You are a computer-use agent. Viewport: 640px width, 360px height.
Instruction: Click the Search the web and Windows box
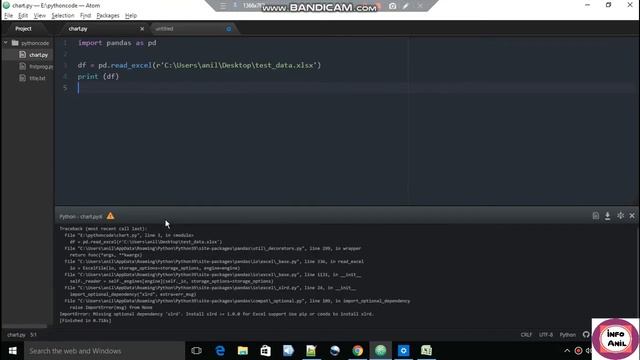pyautogui.click(x=104, y=351)
